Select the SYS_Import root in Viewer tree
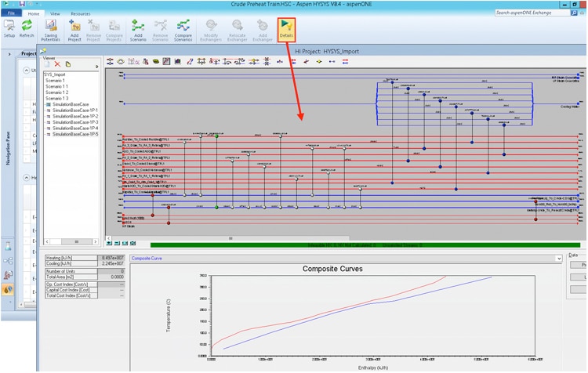The width and height of the screenshot is (588, 373). click(55, 74)
